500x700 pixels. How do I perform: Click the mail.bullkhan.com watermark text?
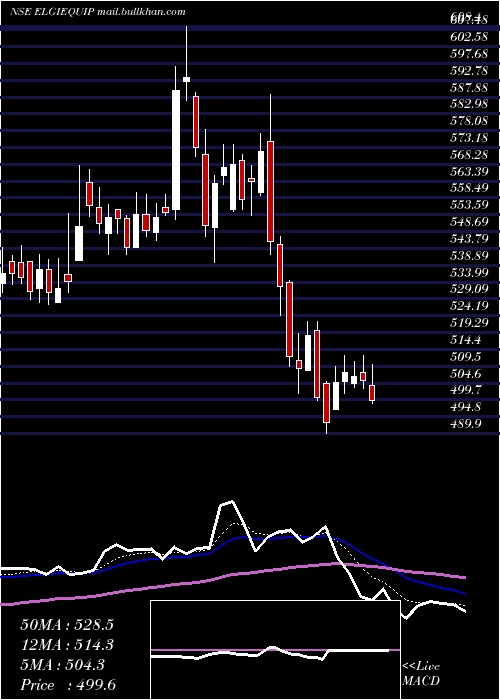141,12
